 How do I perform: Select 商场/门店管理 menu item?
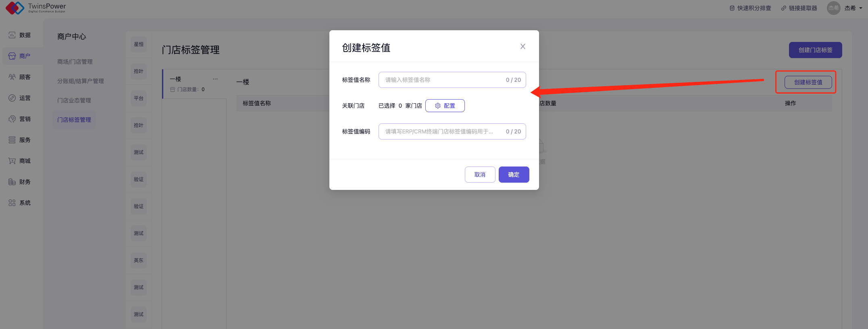(75, 62)
